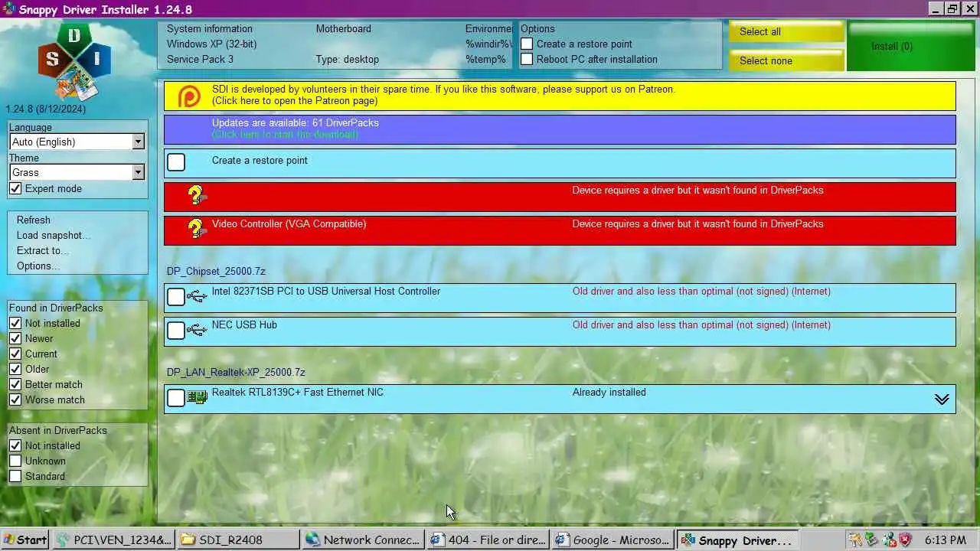The height and width of the screenshot is (551, 980).
Task: Click the %temp% environment entry
Action: pyautogui.click(x=486, y=60)
